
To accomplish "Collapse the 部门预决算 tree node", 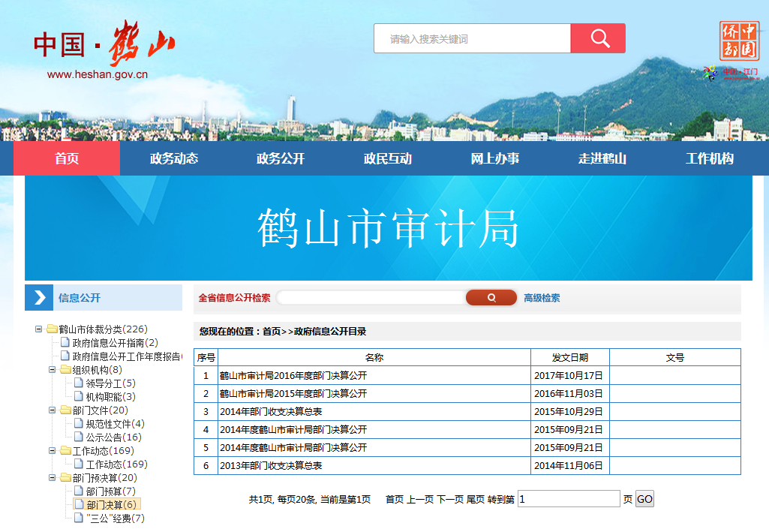I will 53,478.
